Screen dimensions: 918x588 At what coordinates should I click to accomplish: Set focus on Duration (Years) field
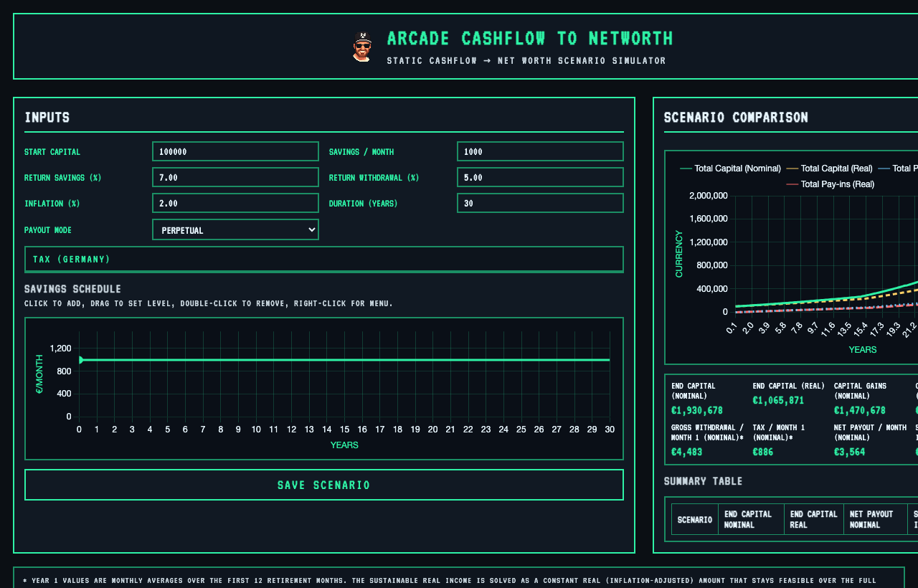coord(540,203)
